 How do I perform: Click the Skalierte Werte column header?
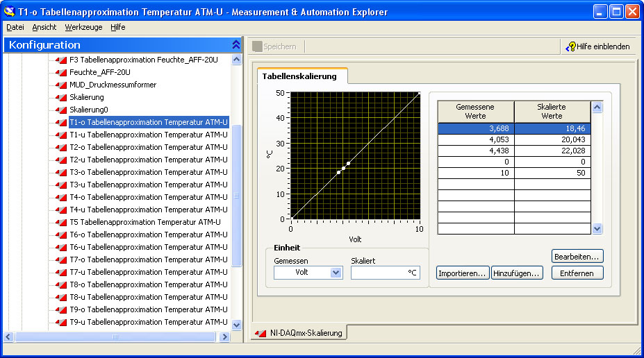click(x=552, y=112)
